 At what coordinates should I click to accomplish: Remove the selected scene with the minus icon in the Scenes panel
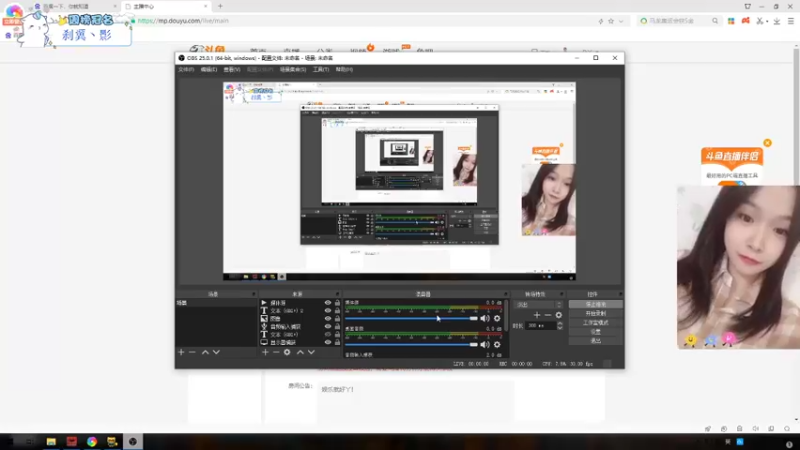192,352
